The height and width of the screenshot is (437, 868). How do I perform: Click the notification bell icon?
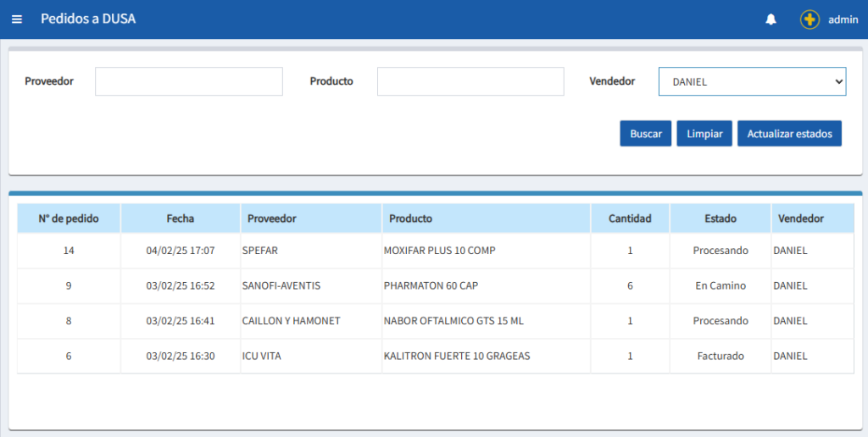pyautogui.click(x=771, y=19)
